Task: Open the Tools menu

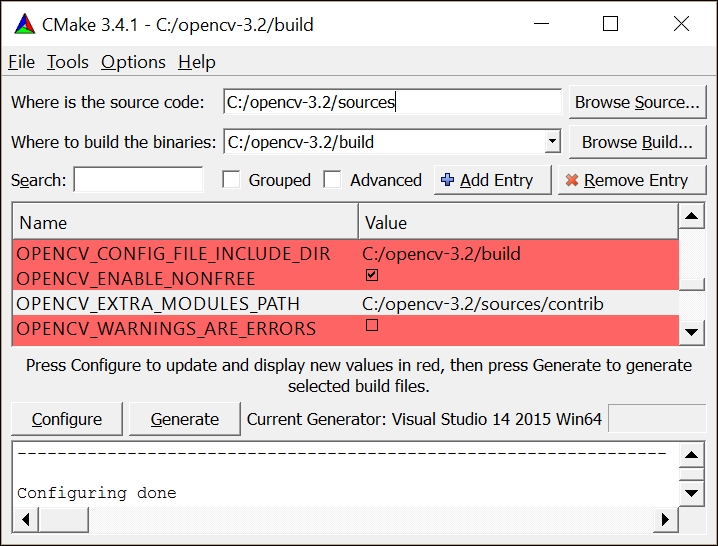Action: pos(68,62)
